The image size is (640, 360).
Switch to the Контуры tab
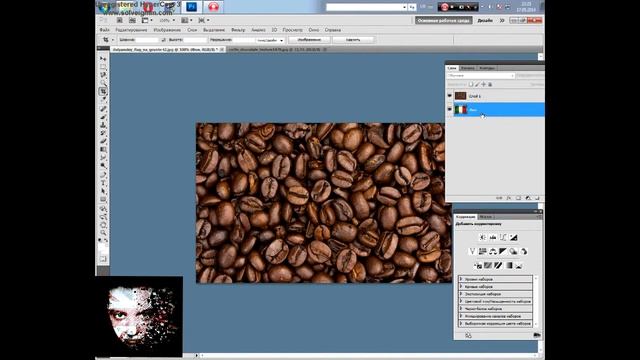pos(487,68)
